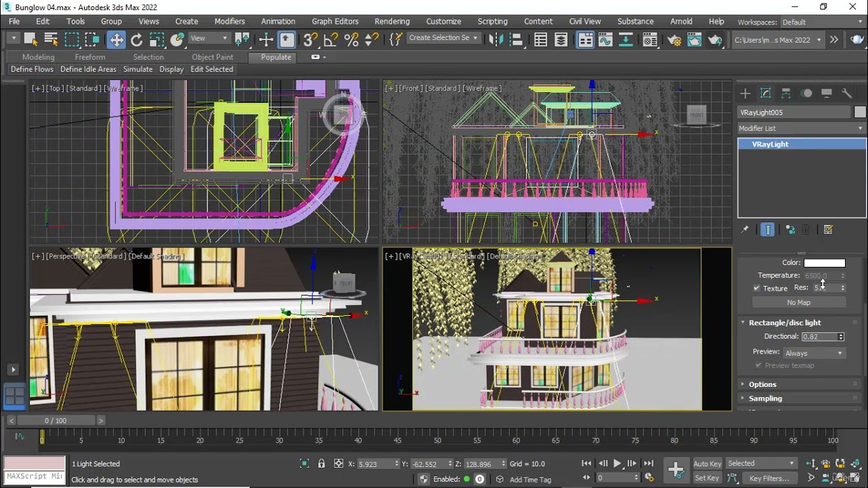Image resolution: width=868 pixels, height=488 pixels.
Task: Open Select by Name dialog
Action: tap(51, 39)
